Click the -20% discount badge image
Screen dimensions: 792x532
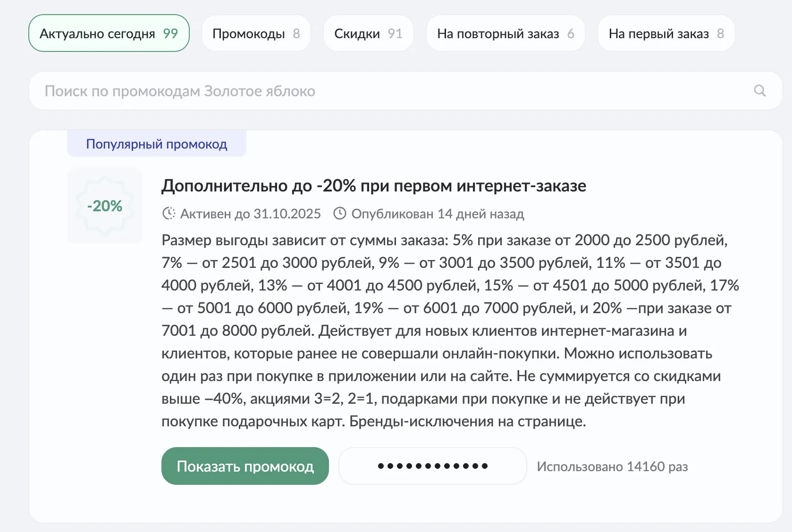pos(105,206)
